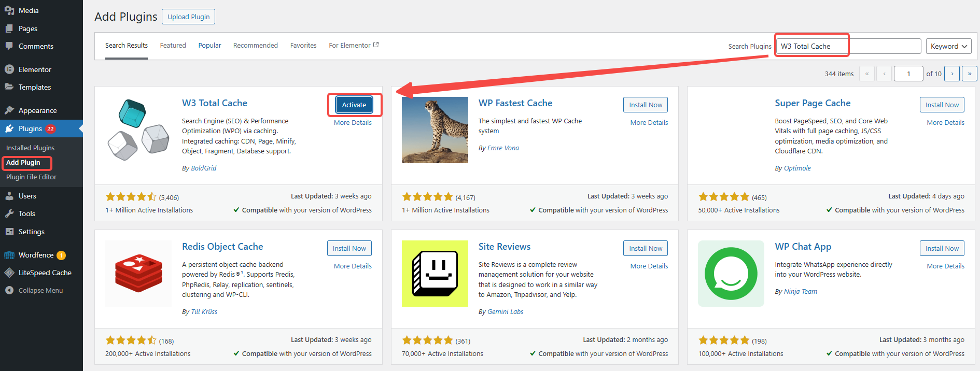980x371 pixels.
Task: Click the Wordfence shield icon
Action: pos(9,255)
